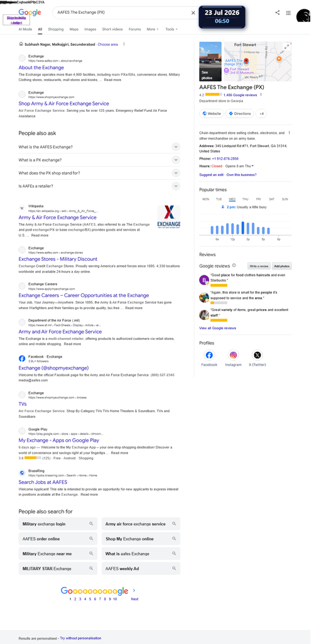Screen dimensions: 314x644
Task: Switch to the Maps tab
Action: tap(74, 29)
